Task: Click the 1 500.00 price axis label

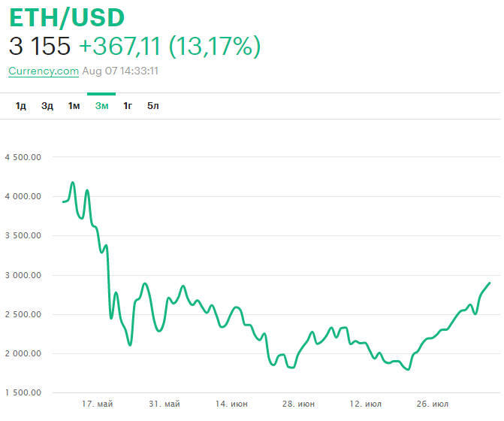Action: click(23, 392)
